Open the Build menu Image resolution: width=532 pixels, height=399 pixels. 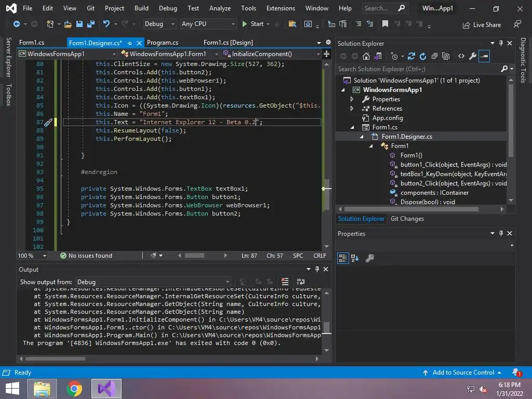141,8
